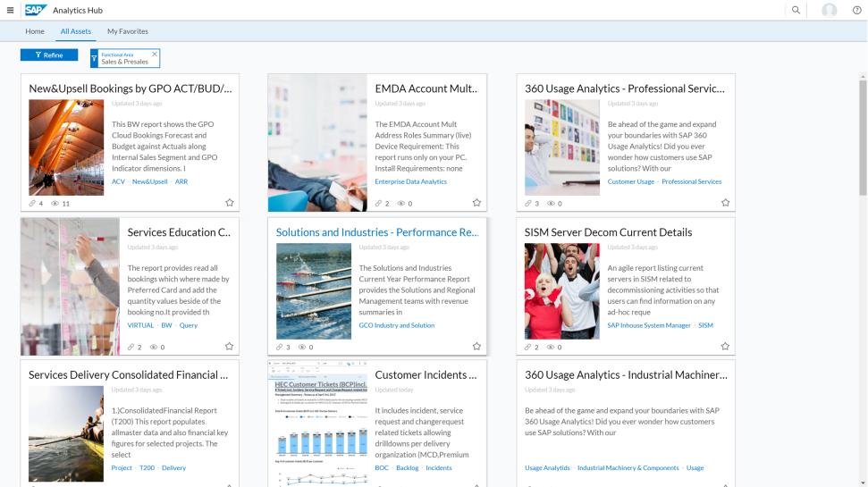
Task: Open the BW tag link
Action: (166, 325)
